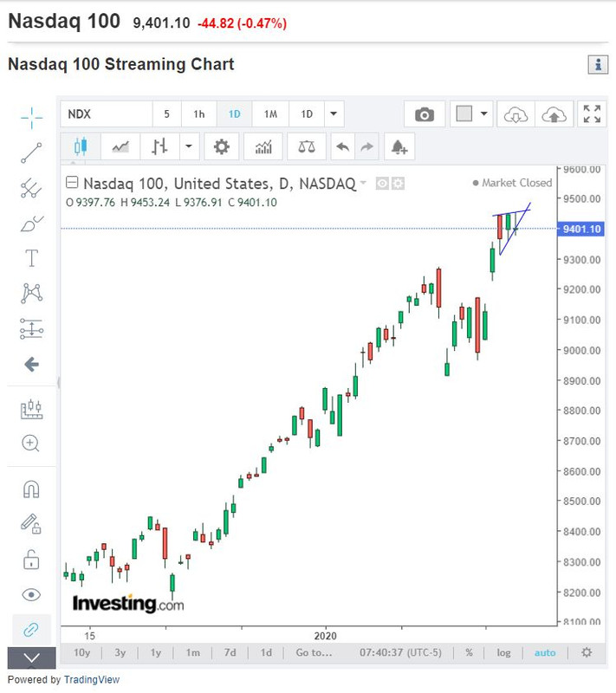Viewport: 616px width, 693px height.
Task: Open the chart style dropdown arrow
Action: 189,146
